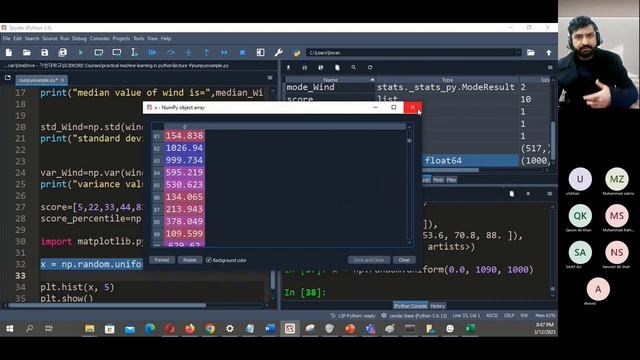
Task: Maximize the current pane
Action: coord(260,53)
